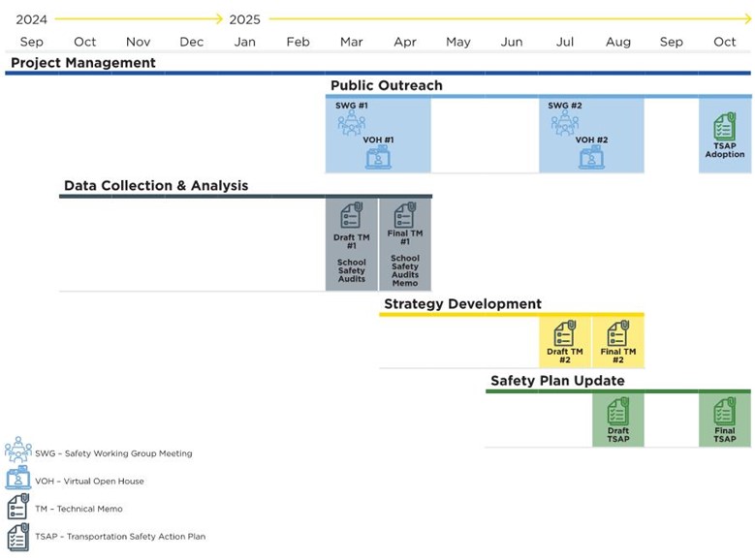Screen dimensions: 755x560
Task: Click the Oct 2025 month label
Action: [725, 42]
